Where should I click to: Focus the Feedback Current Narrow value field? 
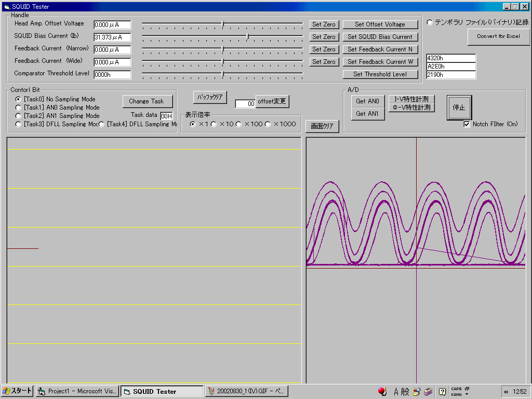point(112,50)
